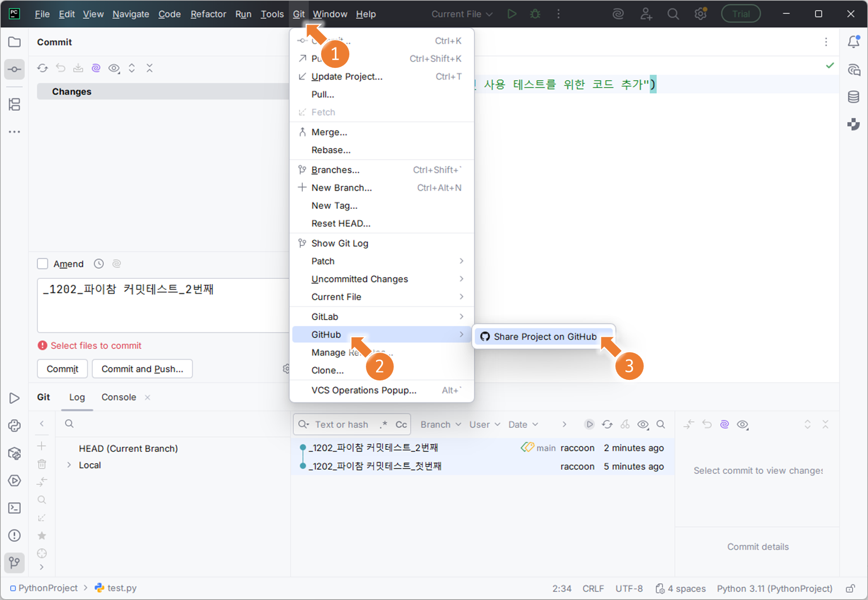Click the Refresh changes icon in Commit toolbar
This screenshot has width=868, height=600.
tap(43, 68)
